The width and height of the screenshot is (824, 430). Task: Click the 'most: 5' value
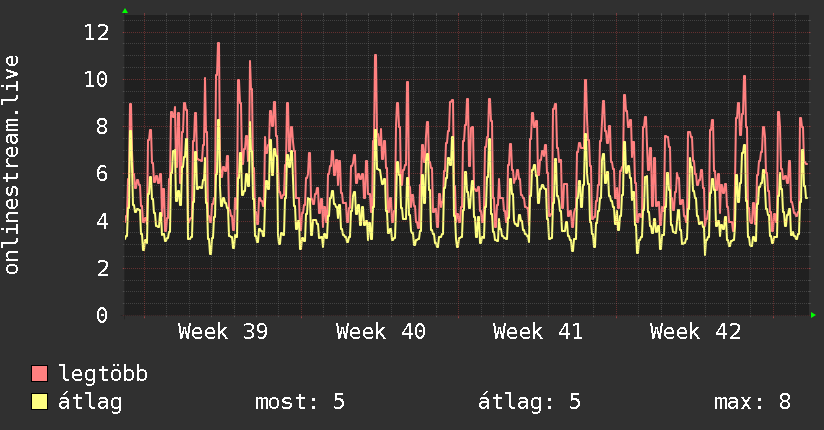(x=300, y=402)
